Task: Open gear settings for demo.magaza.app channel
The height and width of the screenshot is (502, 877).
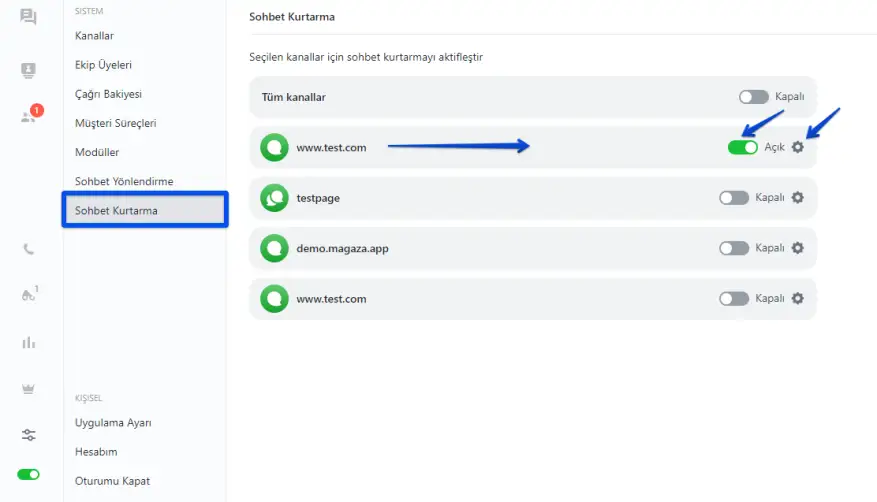Action: point(797,248)
